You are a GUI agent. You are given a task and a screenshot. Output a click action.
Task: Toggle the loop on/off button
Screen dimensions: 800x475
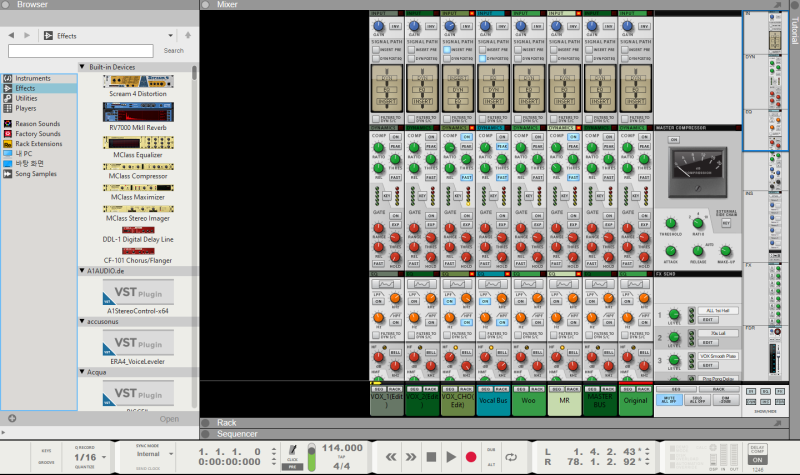click(x=511, y=457)
